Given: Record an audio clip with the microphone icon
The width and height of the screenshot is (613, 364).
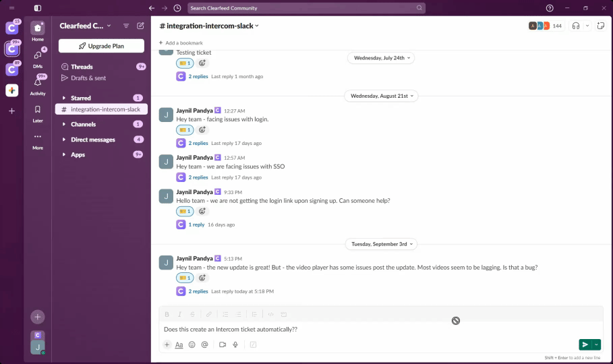Looking at the screenshot, I should pyautogui.click(x=235, y=344).
